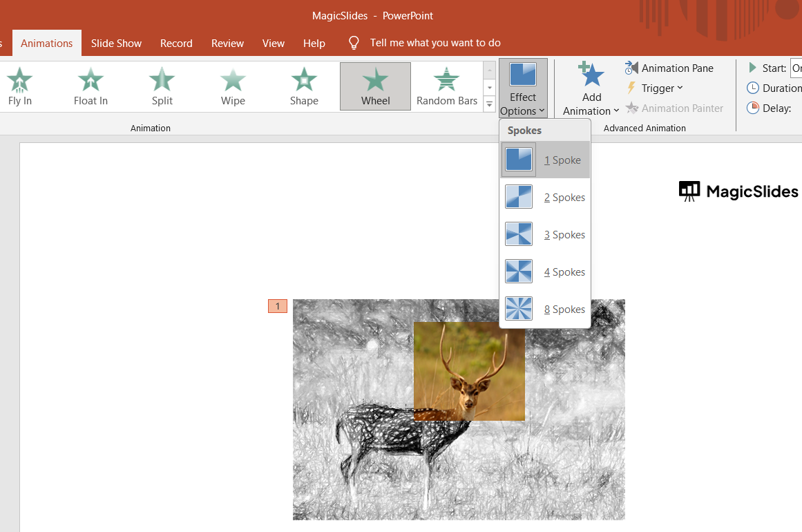Screen dimensions: 802x532
Task: Switch to the Slide Show tab
Action: pos(116,43)
